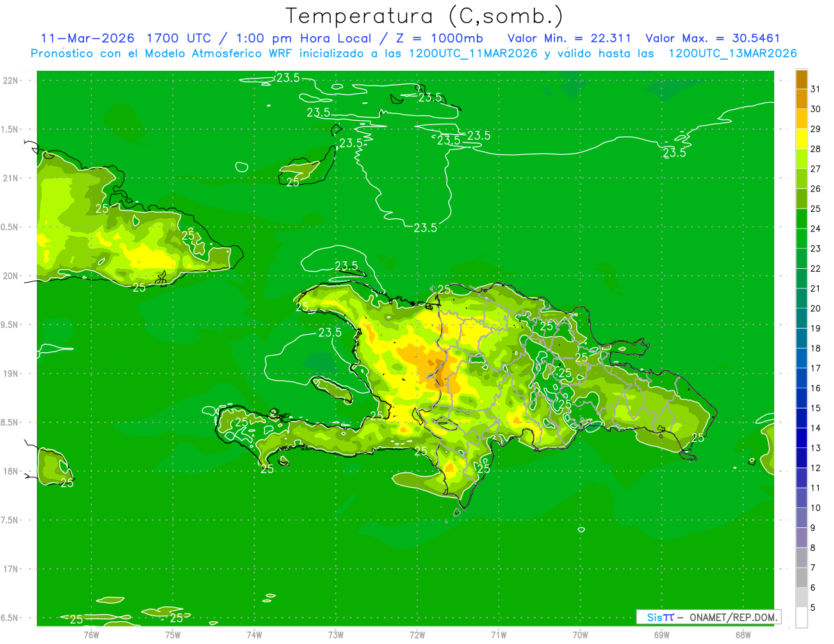The image size is (834, 644).
Task: Click the '20N' latitude axis label
Action: pyautogui.click(x=10, y=276)
